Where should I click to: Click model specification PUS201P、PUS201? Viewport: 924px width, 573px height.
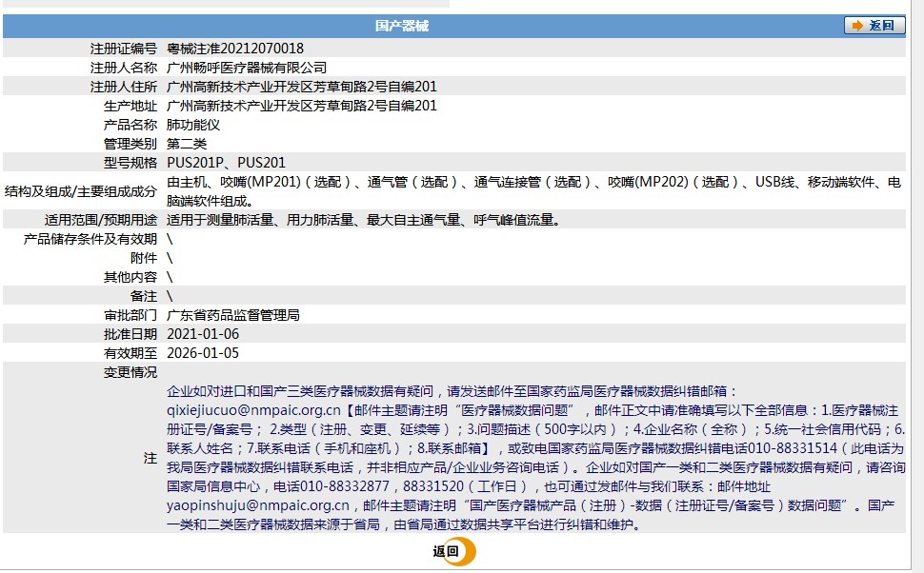point(226,163)
